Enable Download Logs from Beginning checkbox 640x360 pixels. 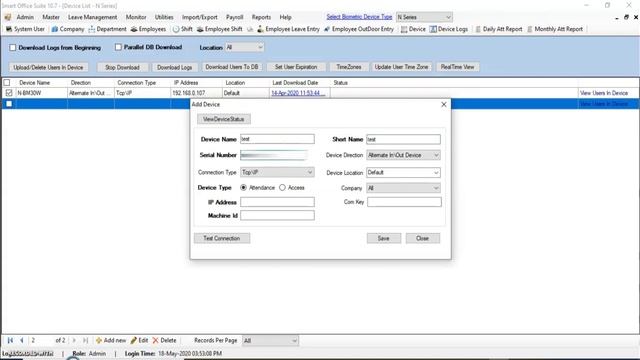pos(13,47)
